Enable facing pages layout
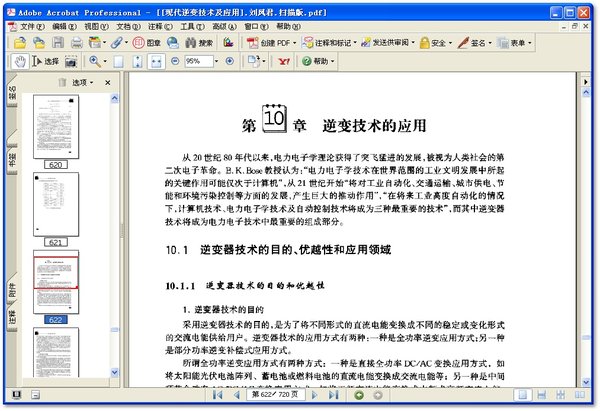Image resolution: width=600 pixels, height=411 pixels. pyautogui.click(x=580, y=395)
